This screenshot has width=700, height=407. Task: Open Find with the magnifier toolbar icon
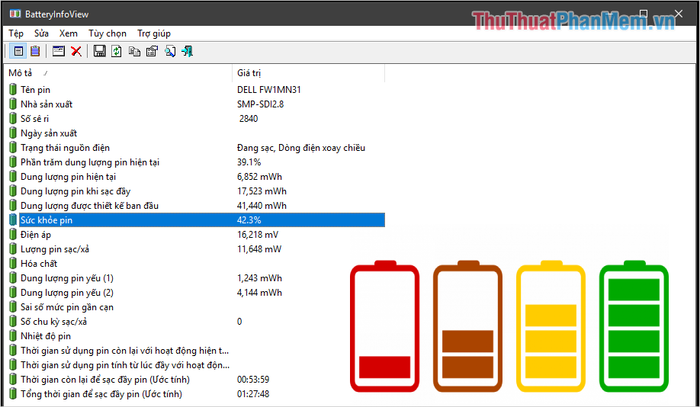coord(170,51)
